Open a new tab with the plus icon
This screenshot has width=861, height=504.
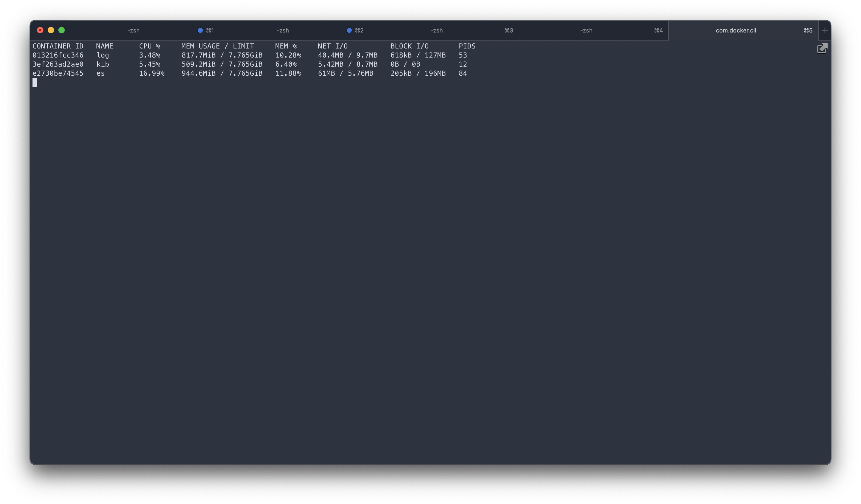point(825,30)
